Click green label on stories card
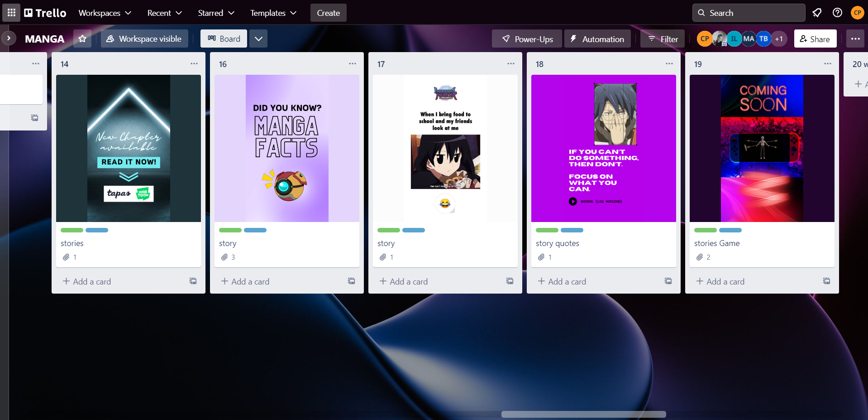The image size is (868, 420). click(72, 230)
